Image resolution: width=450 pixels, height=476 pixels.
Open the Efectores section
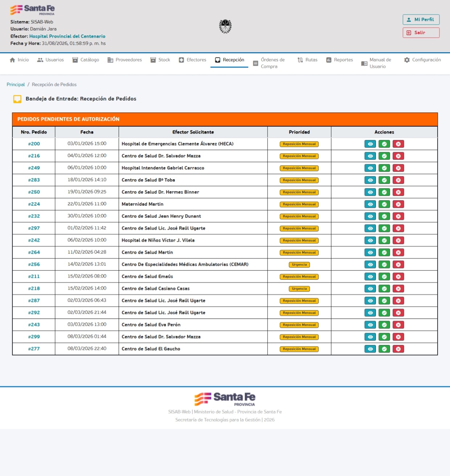192,60
